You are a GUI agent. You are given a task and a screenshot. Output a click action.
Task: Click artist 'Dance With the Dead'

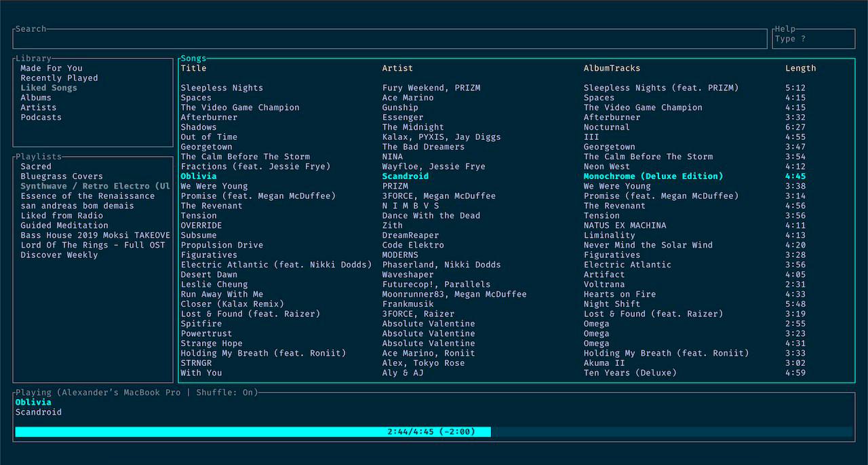pyautogui.click(x=431, y=216)
